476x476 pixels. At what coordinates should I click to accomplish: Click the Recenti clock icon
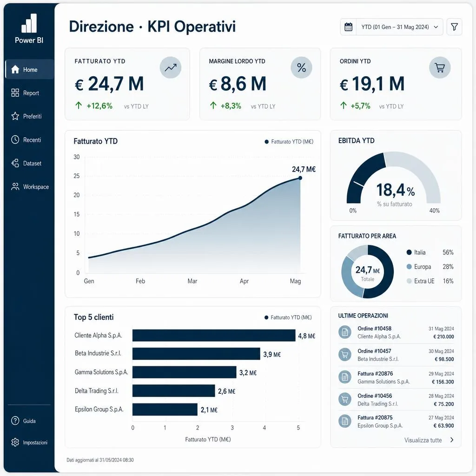tap(15, 139)
